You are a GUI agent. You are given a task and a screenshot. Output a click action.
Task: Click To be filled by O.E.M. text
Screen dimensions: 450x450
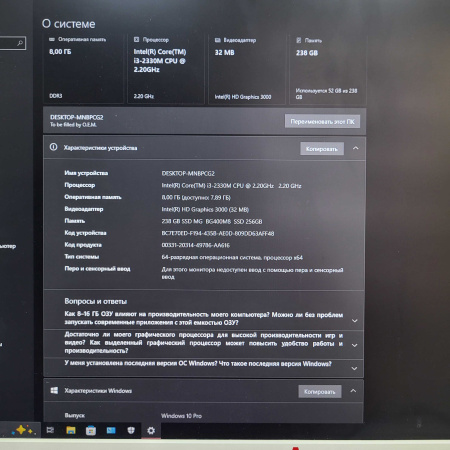pos(73,125)
